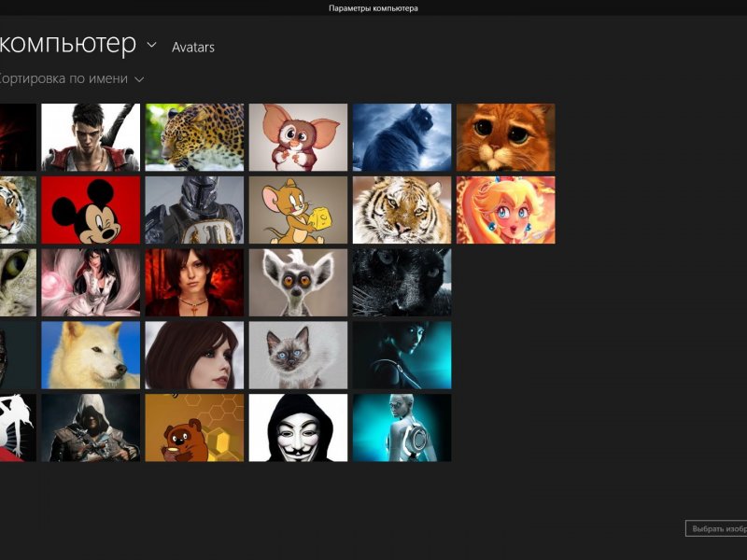Choose the spotted leopard avatar
This screenshot has height=560, width=747.
point(194,137)
